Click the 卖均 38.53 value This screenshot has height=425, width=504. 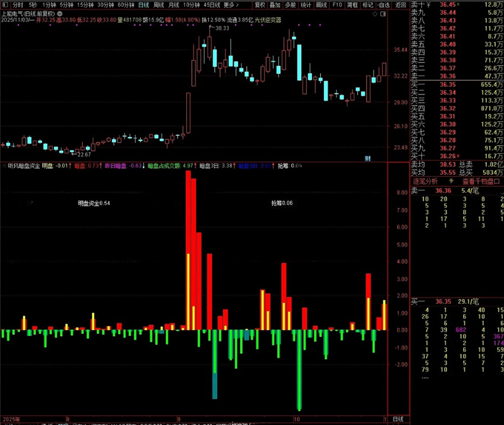point(448,165)
